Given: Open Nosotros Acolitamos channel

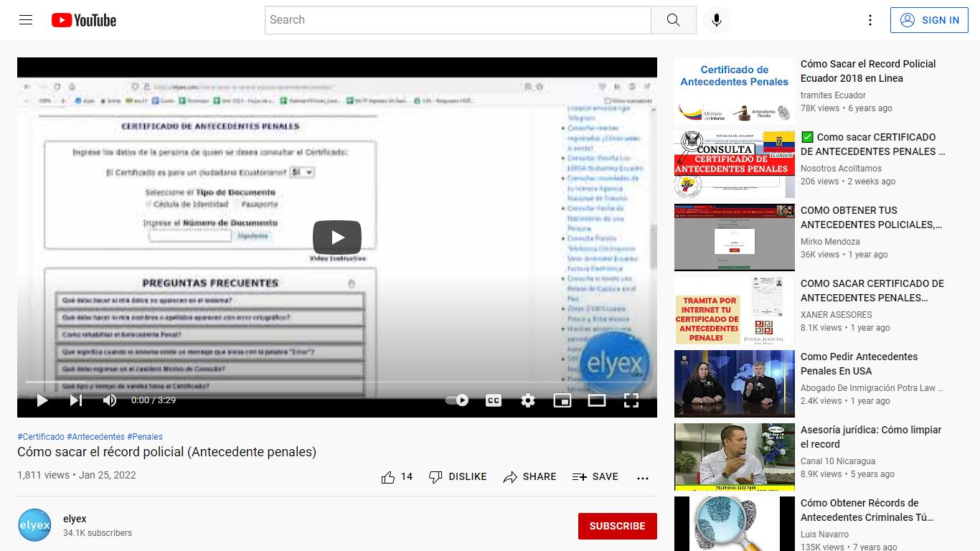Looking at the screenshot, I should [x=842, y=169].
